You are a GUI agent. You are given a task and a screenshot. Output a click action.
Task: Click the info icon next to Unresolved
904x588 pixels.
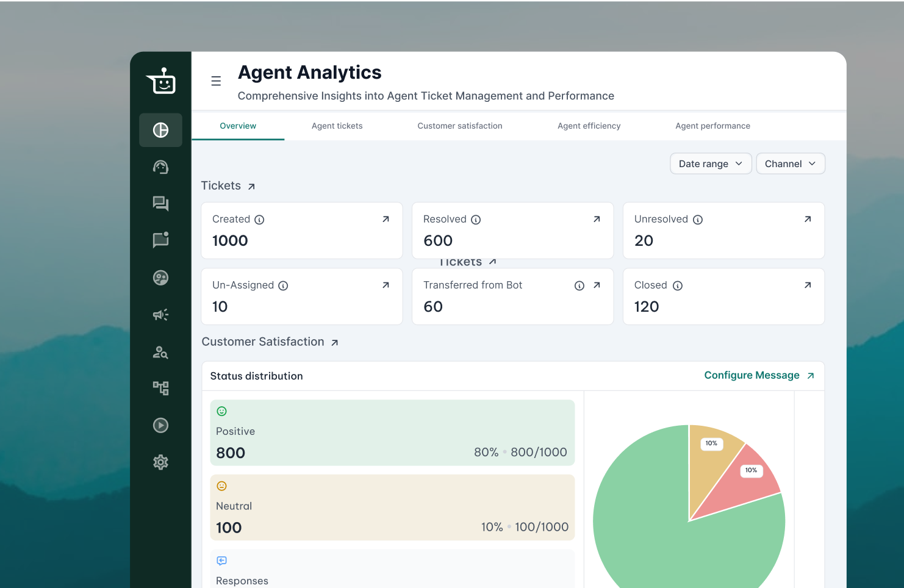[698, 220]
